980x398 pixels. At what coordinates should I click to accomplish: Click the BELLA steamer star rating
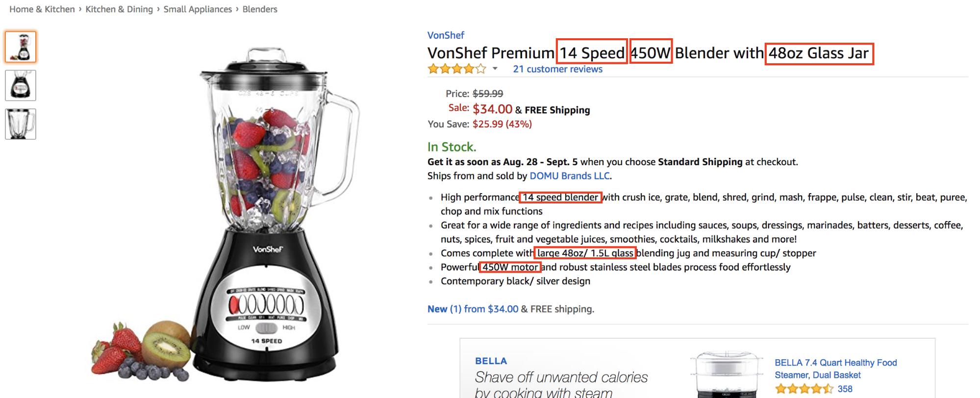804,390
